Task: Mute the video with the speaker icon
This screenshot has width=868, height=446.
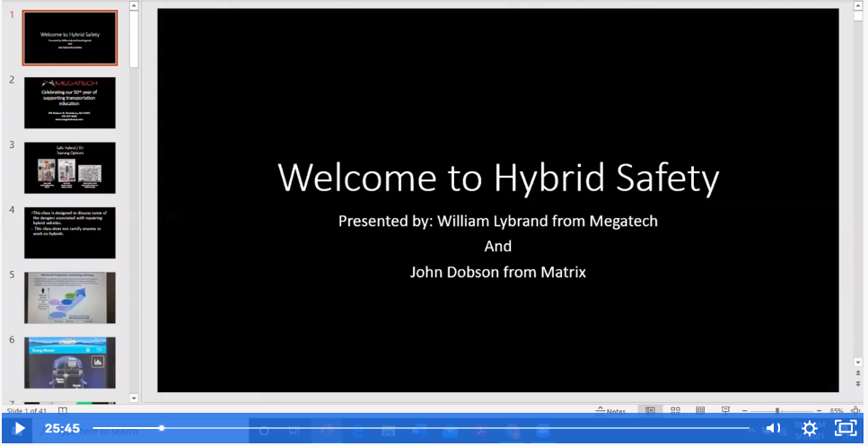Action: pos(773,428)
